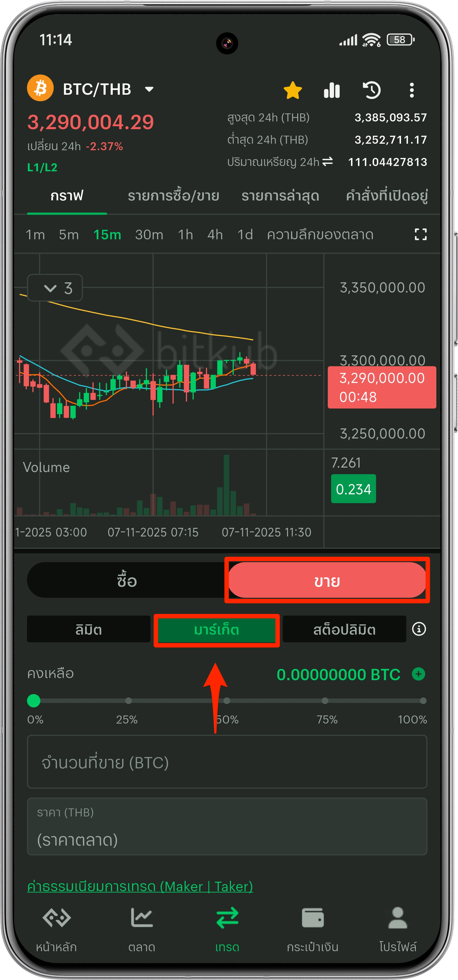
Task: Open the three-dot more options menu
Action: click(412, 90)
